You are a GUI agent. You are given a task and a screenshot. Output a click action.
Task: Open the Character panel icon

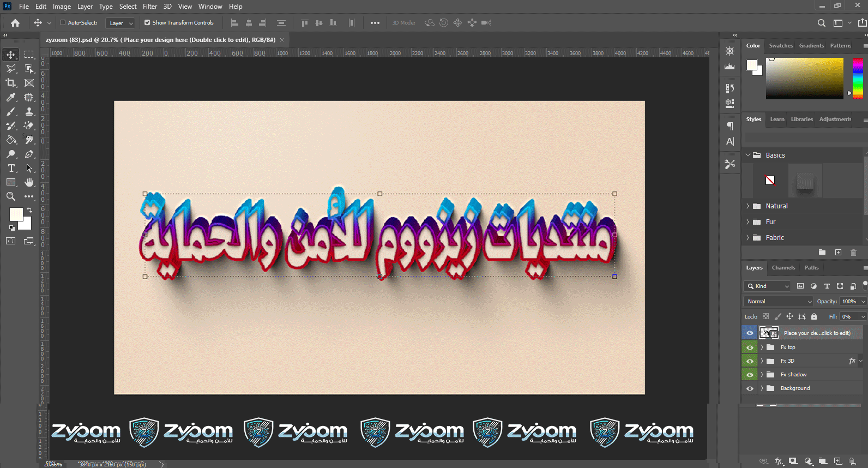(730, 141)
